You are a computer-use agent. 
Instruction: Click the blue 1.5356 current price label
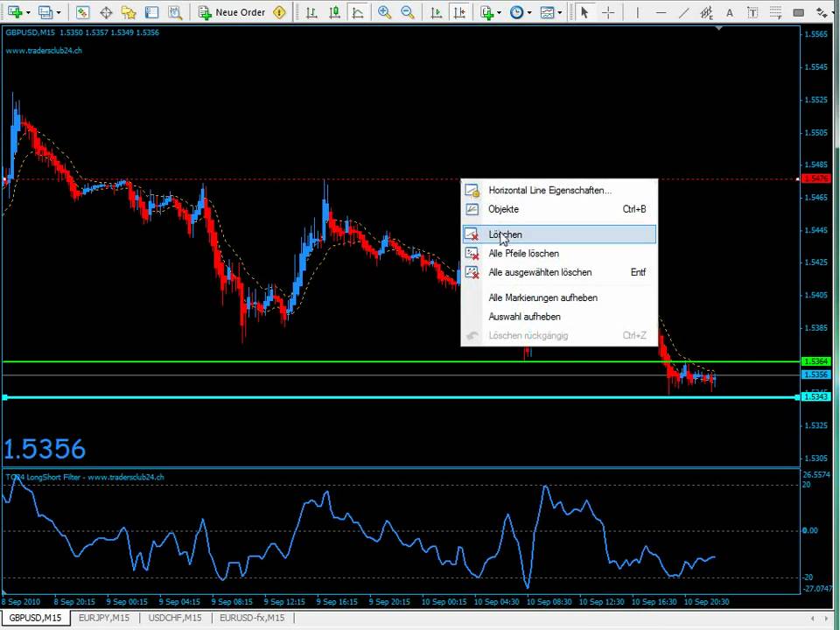pos(815,374)
